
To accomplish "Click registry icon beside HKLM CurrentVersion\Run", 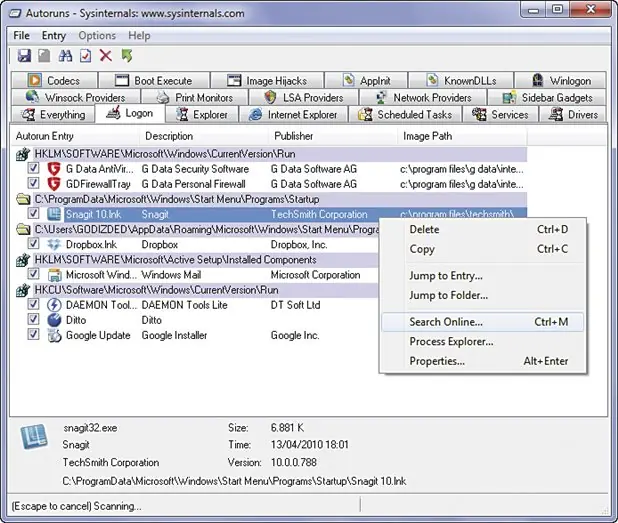I will click(x=23, y=154).
